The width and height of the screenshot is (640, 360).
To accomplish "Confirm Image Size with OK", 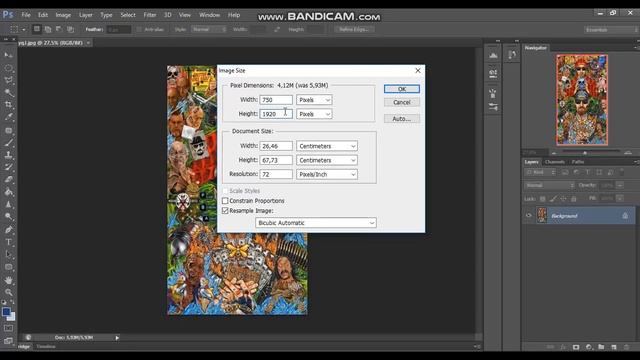I will (x=402, y=89).
